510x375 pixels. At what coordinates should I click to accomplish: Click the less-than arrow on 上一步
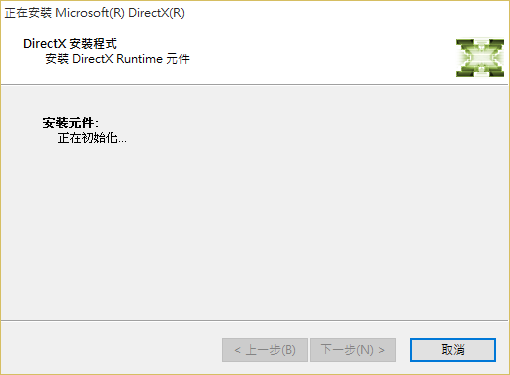(x=237, y=350)
